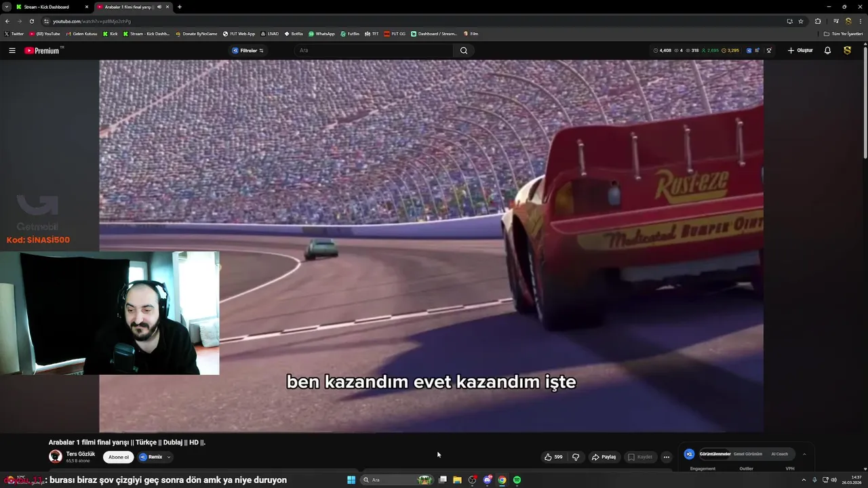
Task: Close the Kick Dashboard tab
Action: pyautogui.click(x=86, y=7)
